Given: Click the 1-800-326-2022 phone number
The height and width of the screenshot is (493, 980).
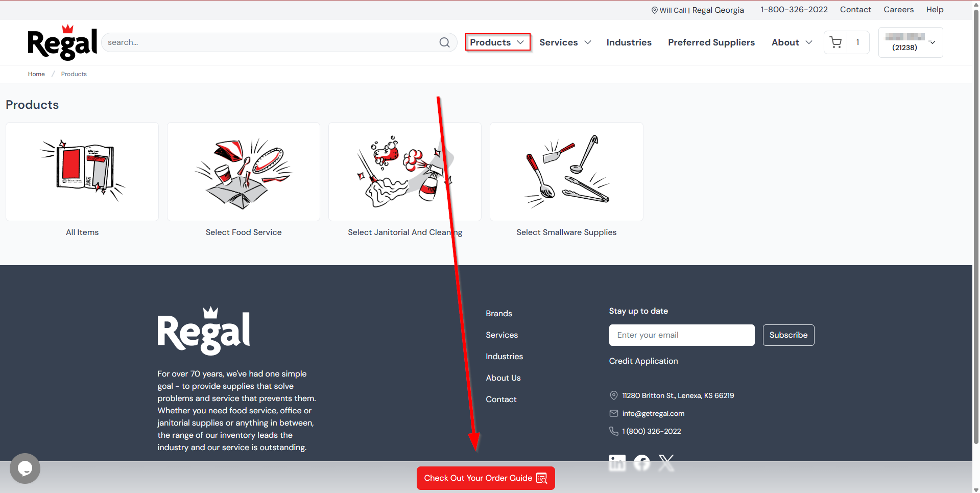Looking at the screenshot, I should (x=794, y=10).
